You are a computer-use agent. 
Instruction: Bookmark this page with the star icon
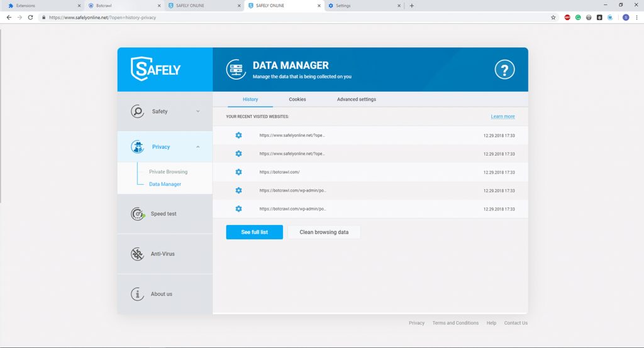click(553, 17)
